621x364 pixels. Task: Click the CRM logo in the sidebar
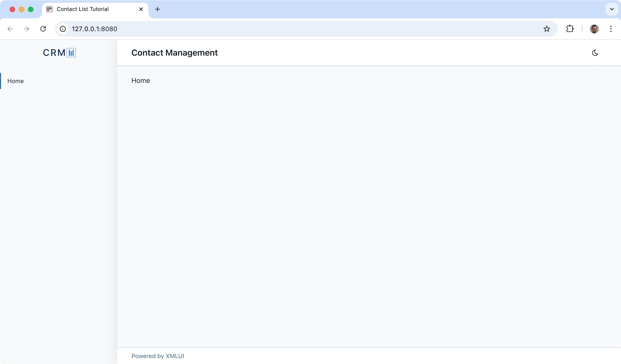(x=59, y=52)
